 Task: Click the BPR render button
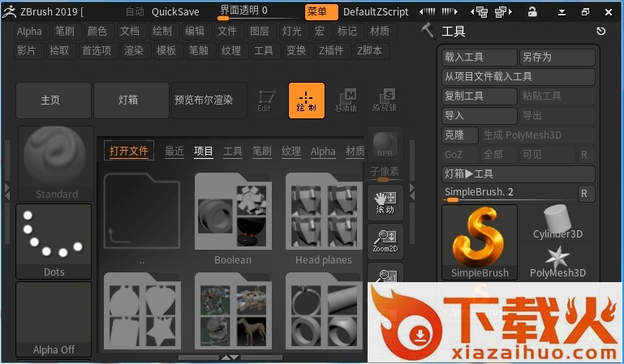tap(385, 146)
